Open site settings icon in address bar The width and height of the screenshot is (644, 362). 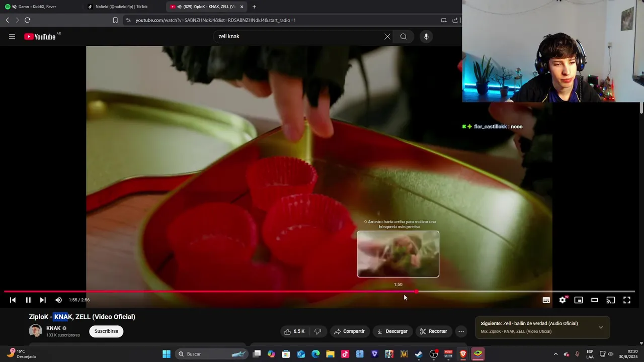coord(128,20)
